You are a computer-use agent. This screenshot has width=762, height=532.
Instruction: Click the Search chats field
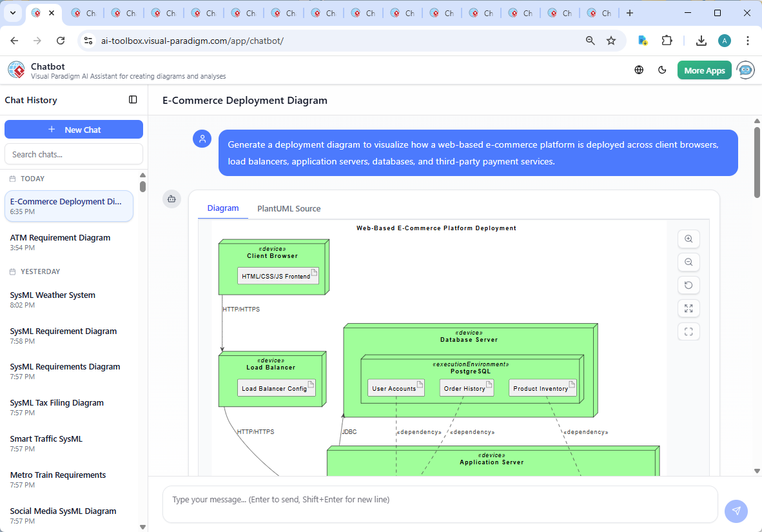click(73, 153)
